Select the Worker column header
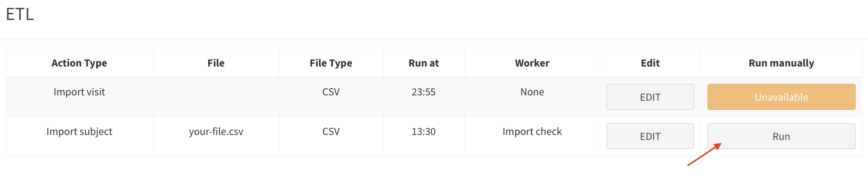868x183 pixels. coord(532,63)
